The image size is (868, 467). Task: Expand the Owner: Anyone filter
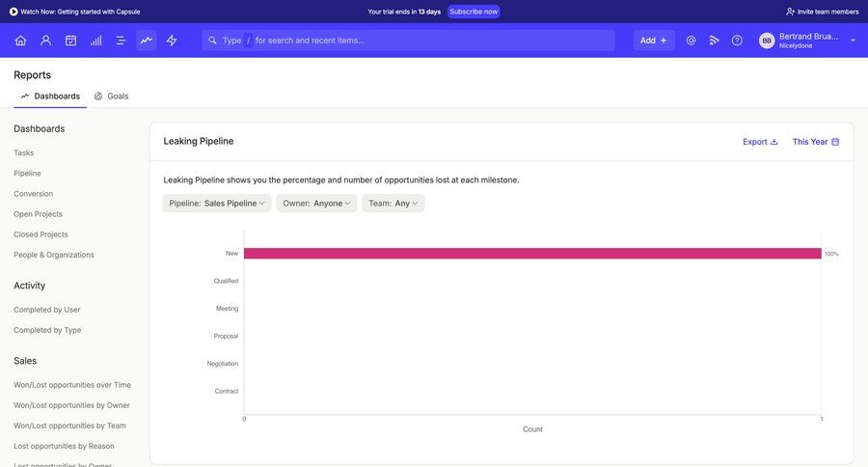(316, 204)
